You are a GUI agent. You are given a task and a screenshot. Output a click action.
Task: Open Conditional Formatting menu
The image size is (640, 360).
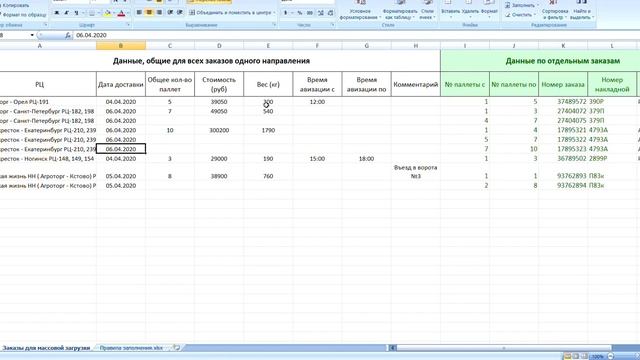coord(360,11)
